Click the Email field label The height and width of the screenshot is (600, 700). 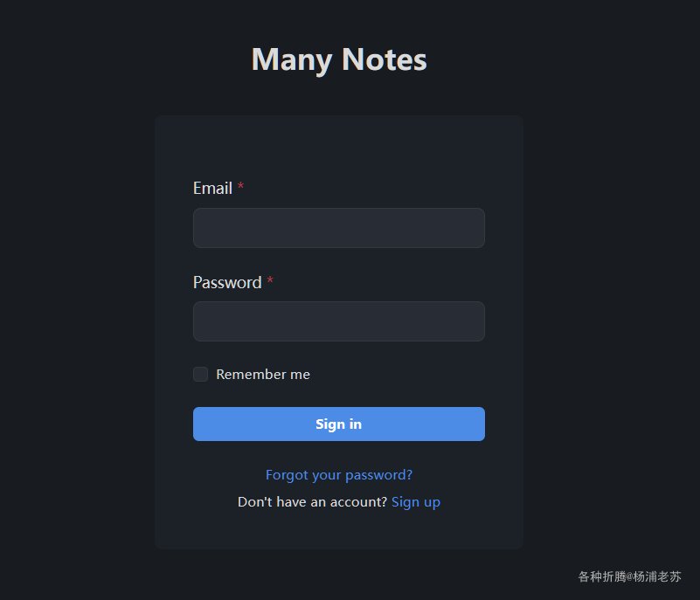pyautogui.click(x=212, y=189)
